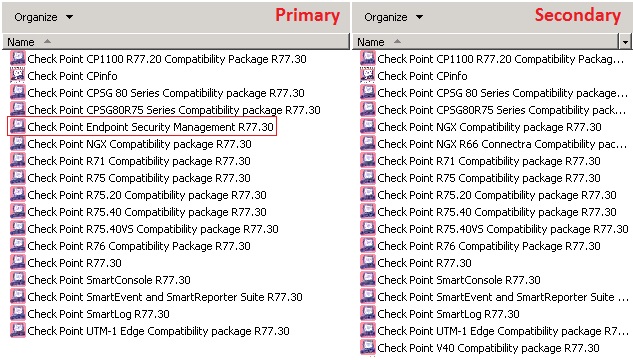Expand the Name column filter arrow in Secondary
Screen dimensions: 633x360
625,42
